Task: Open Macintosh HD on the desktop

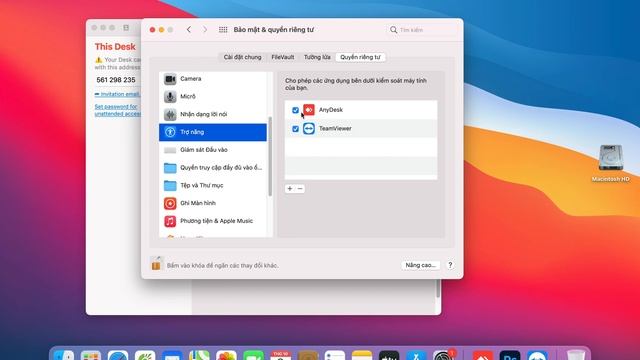Action: pyautogui.click(x=611, y=163)
